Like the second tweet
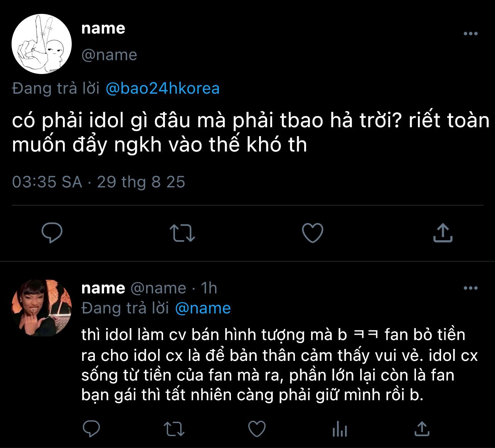 257,429
